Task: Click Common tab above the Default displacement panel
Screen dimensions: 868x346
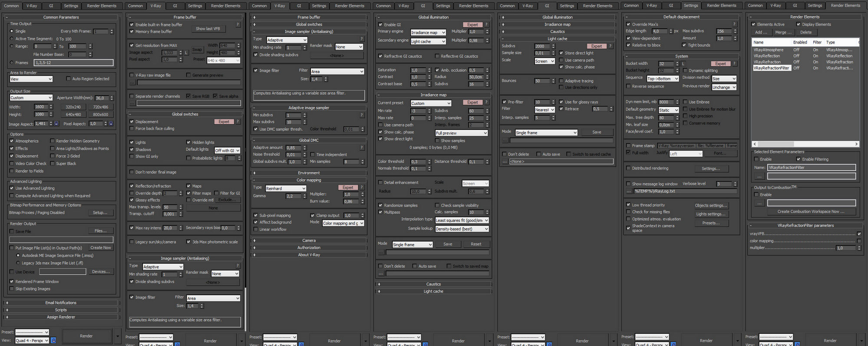Action: click(x=631, y=6)
